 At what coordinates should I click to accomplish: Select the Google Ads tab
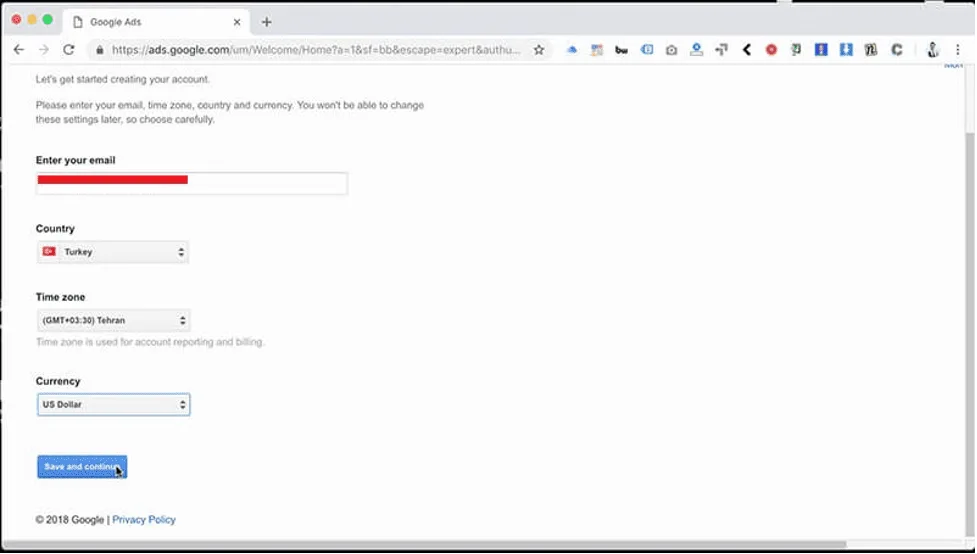coord(156,22)
